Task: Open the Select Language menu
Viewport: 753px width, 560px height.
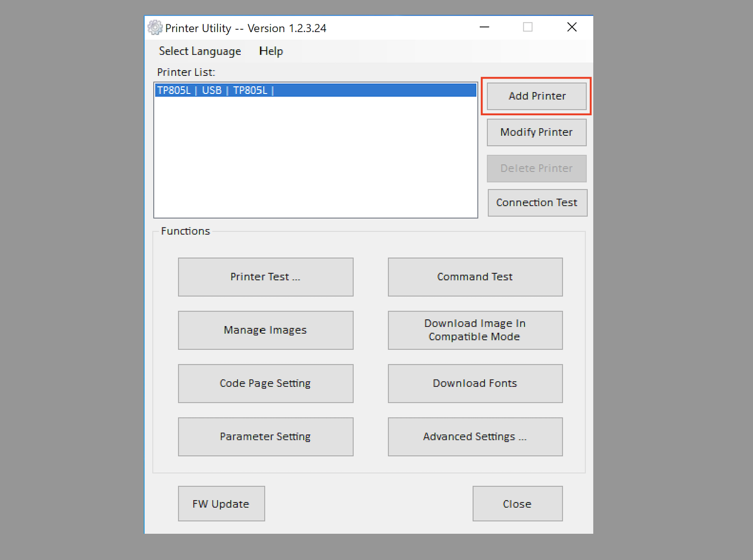Action: pos(200,51)
